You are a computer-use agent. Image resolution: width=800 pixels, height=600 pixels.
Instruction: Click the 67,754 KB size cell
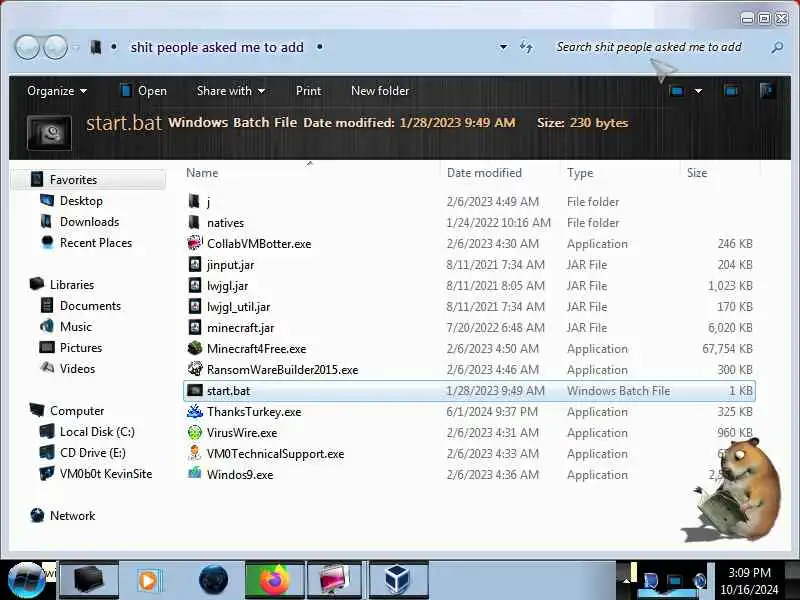(727, 348)
